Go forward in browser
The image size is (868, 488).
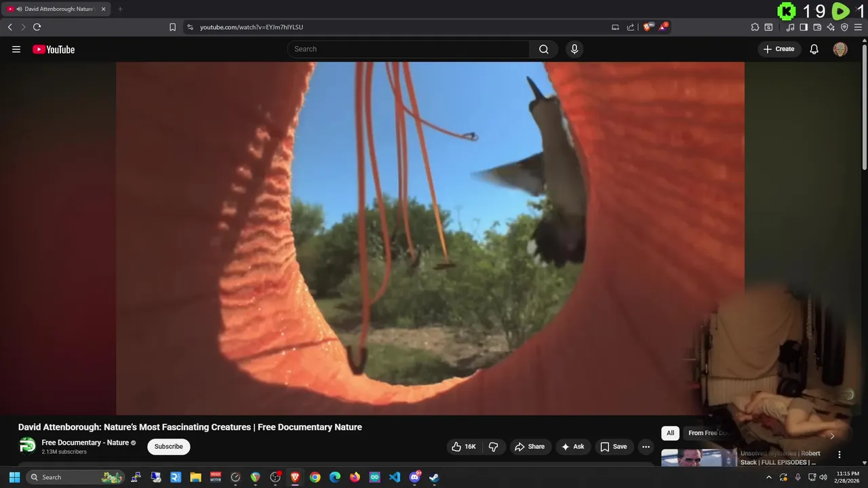[x=23, y=27]
